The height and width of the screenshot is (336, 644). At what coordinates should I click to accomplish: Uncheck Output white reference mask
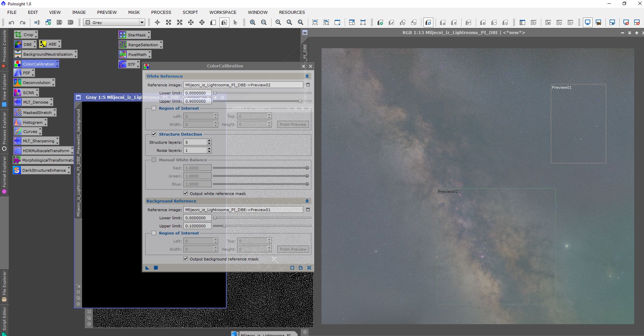coord(186,193)
